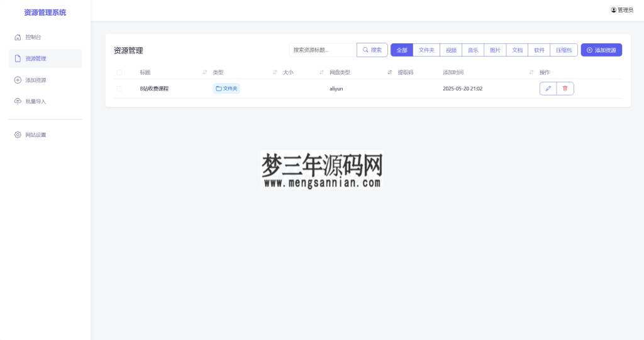
Task: Click the folder icon in the 文件夹 tag
Action: pos(218,88)
